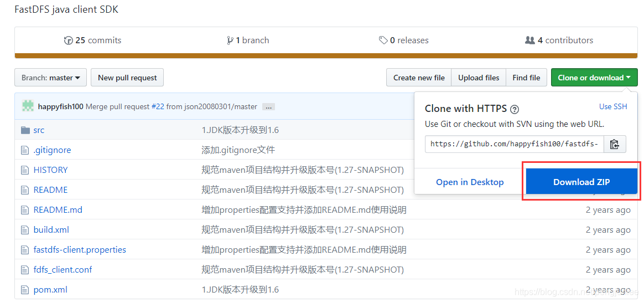Viewport: 644px width, 302px height.
Task: Click .gitignore row commit message
Action: [x=238, y=150]
